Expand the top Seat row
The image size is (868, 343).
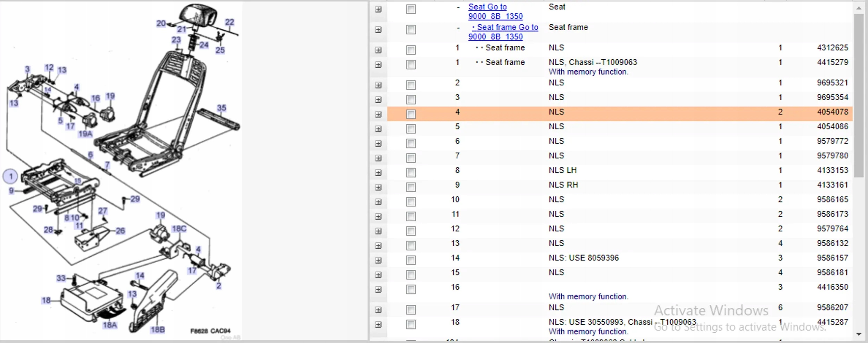tap(378, 9)
